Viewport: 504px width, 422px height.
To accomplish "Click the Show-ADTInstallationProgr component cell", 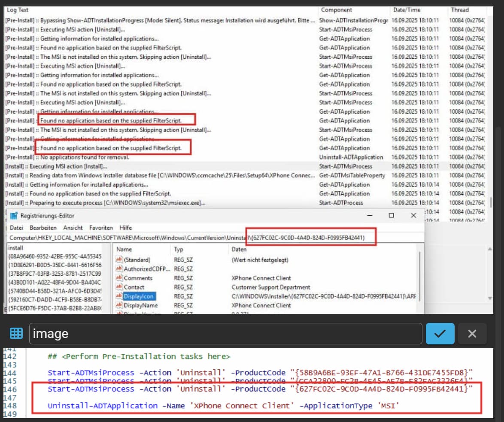I will pyautogui.click(x=354, y=21).
